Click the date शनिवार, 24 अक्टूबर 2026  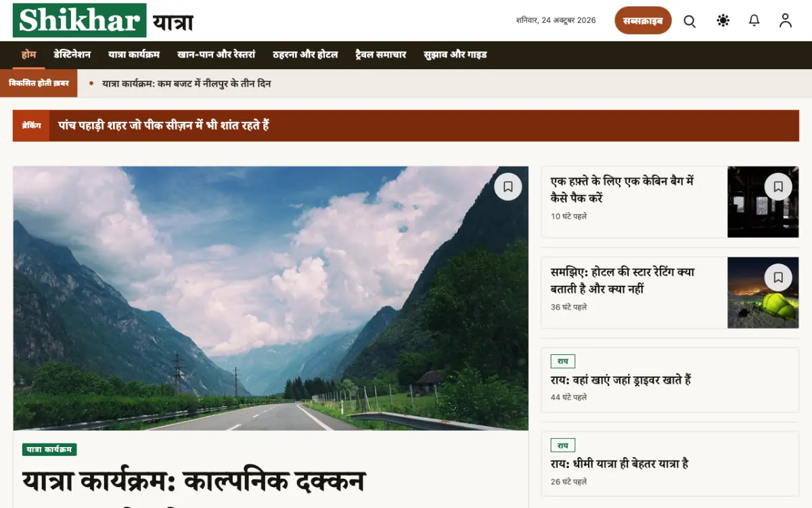tap(556, 20)
